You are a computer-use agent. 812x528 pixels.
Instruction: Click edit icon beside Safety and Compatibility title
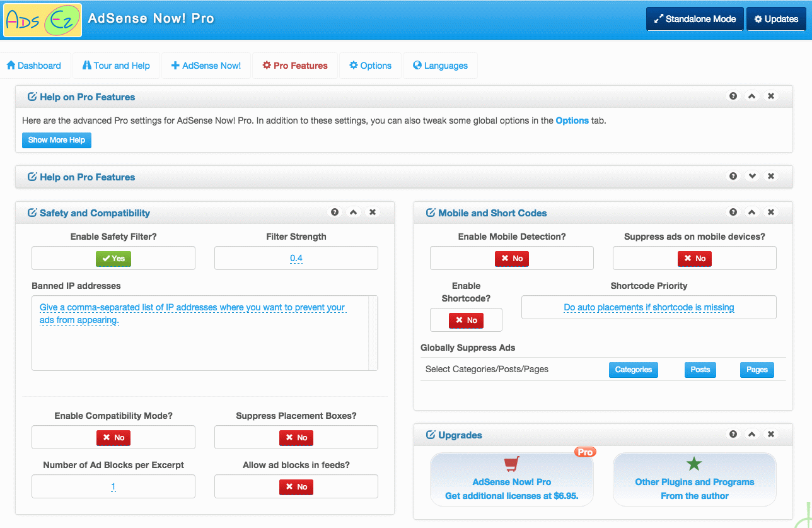tap(32, 213)
